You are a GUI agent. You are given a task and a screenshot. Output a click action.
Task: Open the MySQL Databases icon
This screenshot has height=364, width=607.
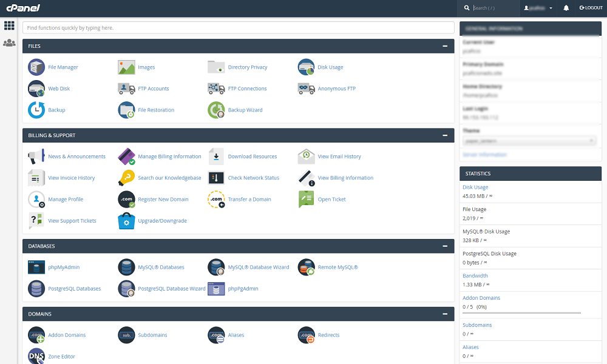coord(126,268)
